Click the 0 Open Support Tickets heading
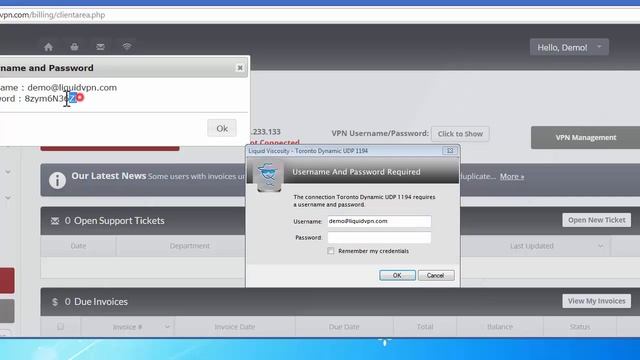The image size is (640, 360). tap(115, 221)
